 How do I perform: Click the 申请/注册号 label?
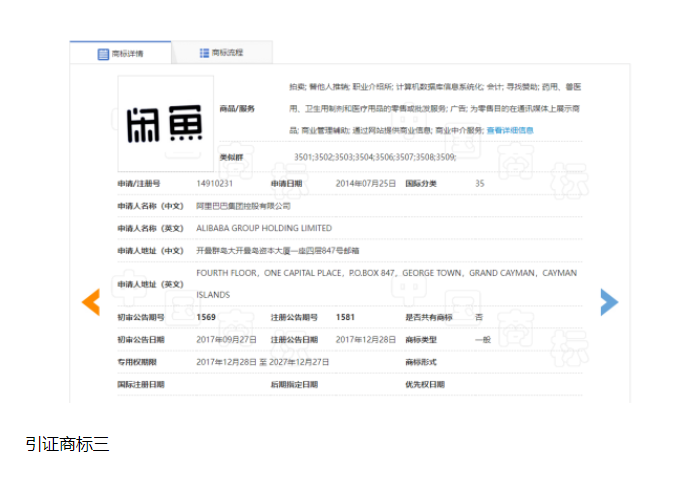[x=139, y=184]
